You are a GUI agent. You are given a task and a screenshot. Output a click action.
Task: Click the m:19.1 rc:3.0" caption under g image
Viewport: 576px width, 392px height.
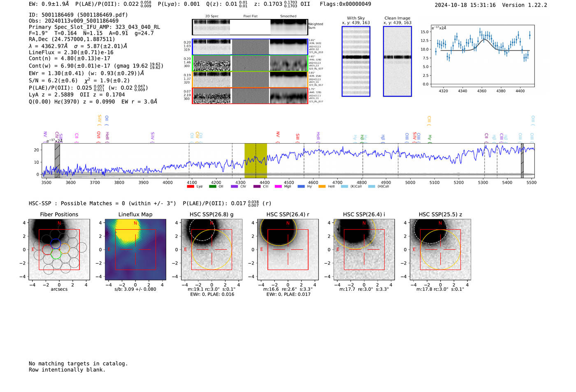211,289
